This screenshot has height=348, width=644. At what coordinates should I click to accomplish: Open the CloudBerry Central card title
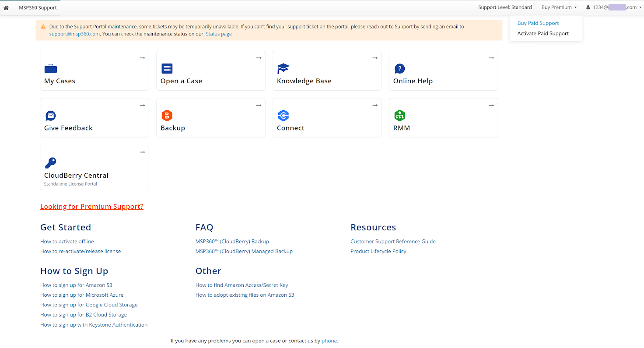click(x=76, y=175)
